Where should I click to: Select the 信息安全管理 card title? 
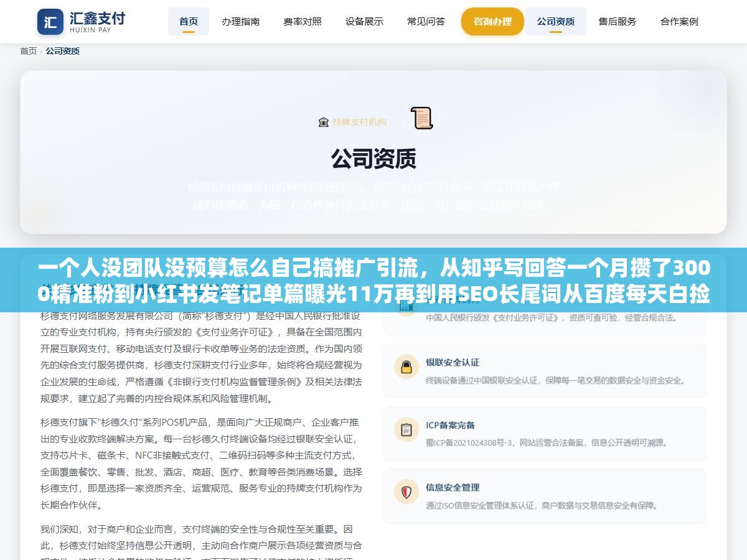453,487
